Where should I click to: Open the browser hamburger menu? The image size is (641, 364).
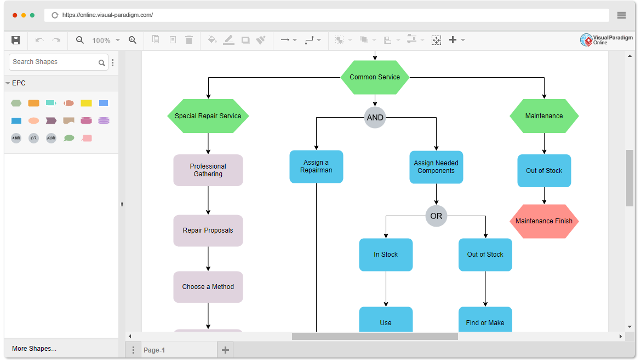(621, 15)
